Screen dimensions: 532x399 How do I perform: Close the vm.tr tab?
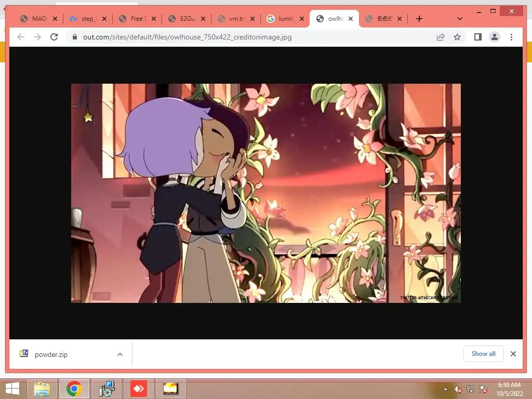[252, 19]
